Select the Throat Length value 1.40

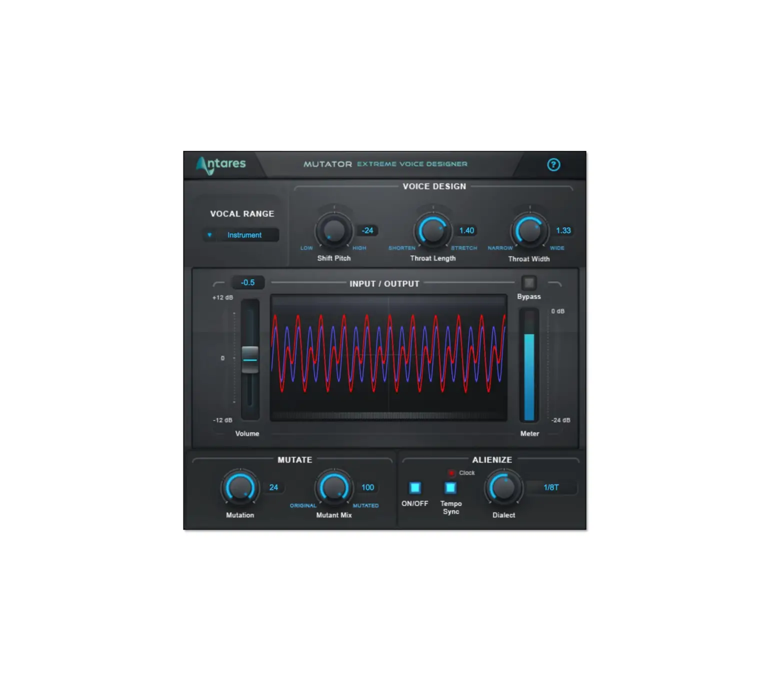click(x=466, y=230)
